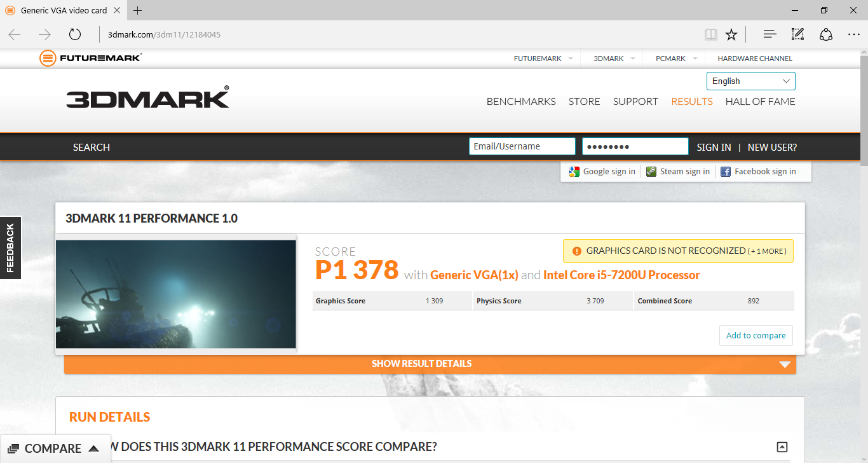Click the GRAPHICS CARD IS NOT RECOGNIZED warning
The height and width of the screenshot is (463, 868).
(x=679, y=251)
